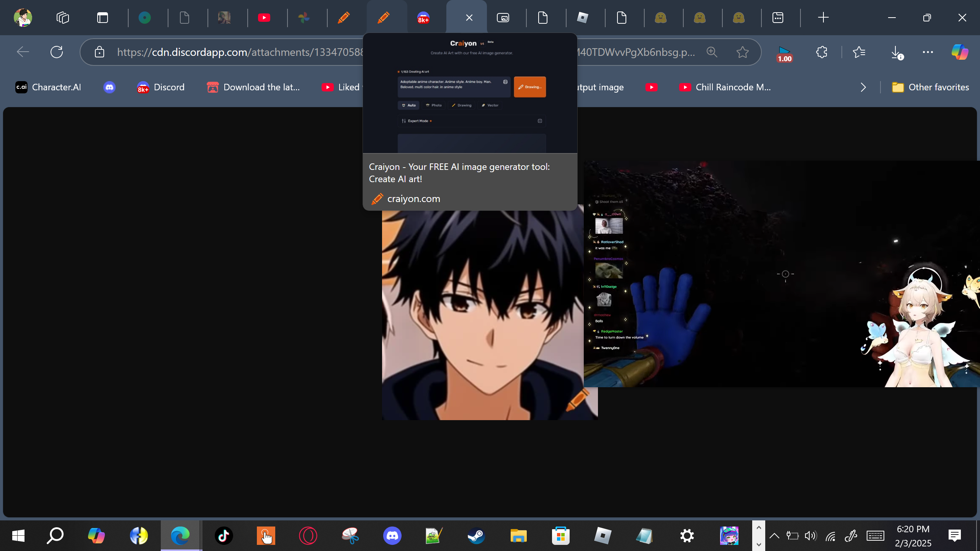
Task: Refresh the current page
Action: (57, 52)
